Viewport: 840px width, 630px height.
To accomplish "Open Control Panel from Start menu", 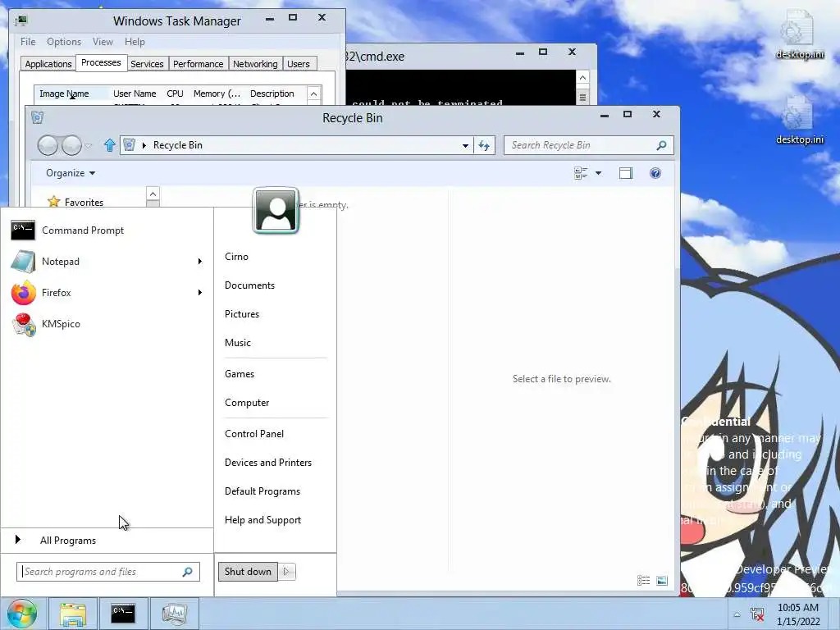I will [x=254, y=434].
